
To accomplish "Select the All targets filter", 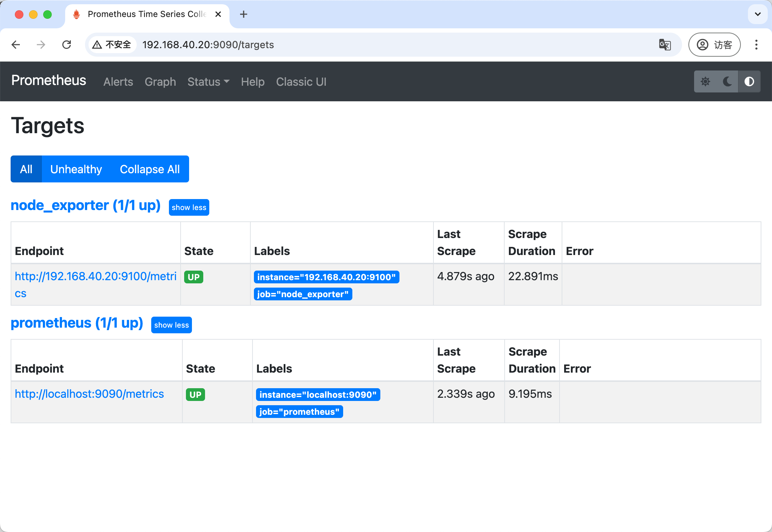I will 26,169.
